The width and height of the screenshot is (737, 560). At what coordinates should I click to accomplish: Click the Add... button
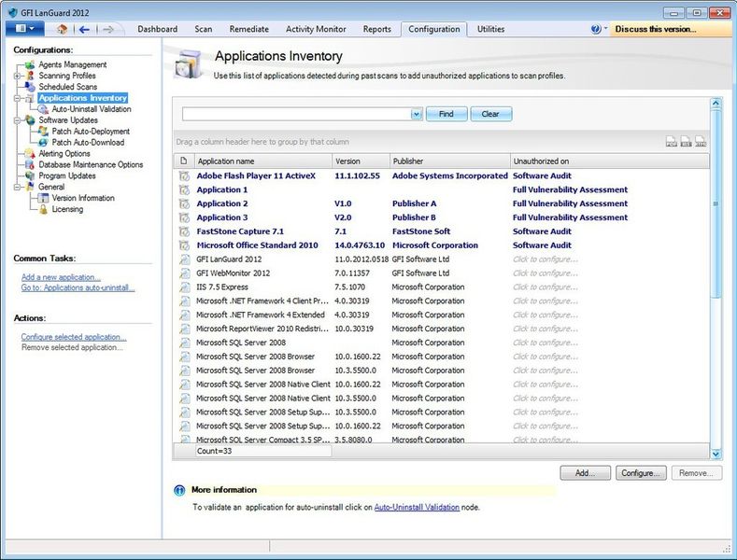click(x=585, y=473)
